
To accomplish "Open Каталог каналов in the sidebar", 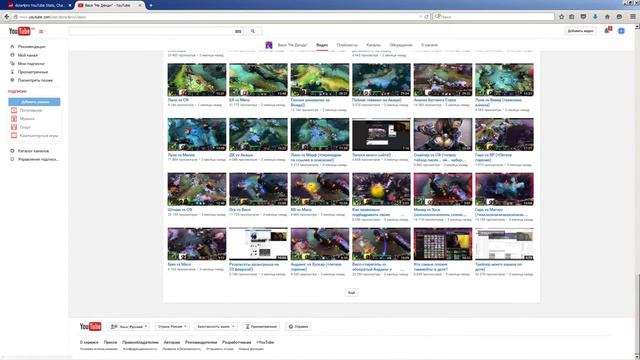I will coord(33,151).
